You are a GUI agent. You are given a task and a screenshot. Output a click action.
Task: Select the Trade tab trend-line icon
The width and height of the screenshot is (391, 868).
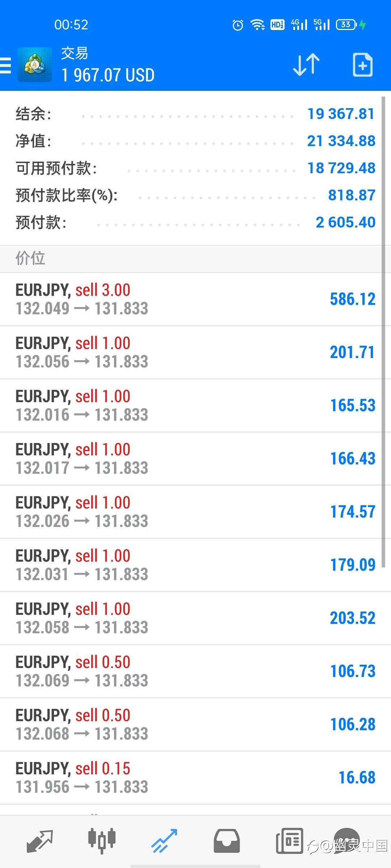pos(164,841)
